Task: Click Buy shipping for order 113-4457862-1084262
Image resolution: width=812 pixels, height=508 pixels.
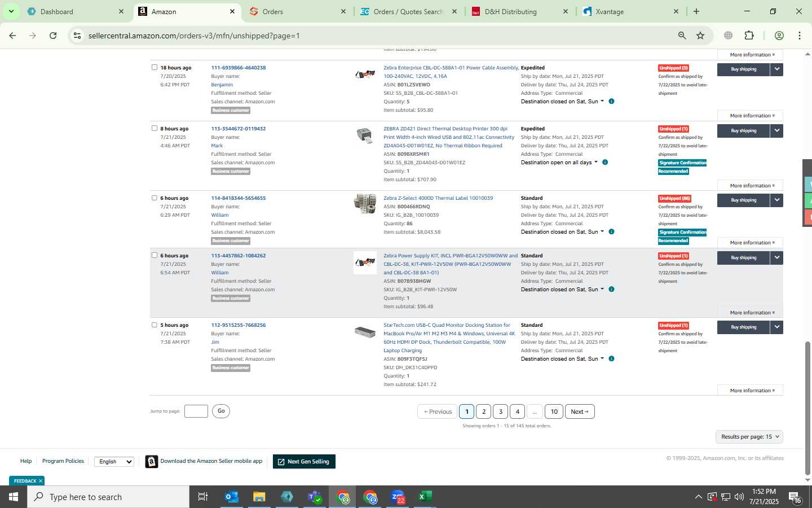Action: [x=744, y=257]
